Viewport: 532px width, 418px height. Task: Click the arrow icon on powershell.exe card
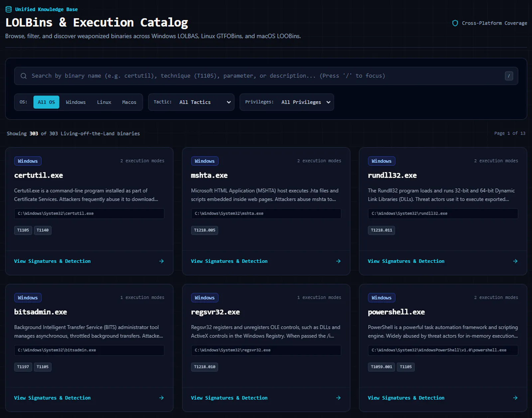point(515,398)
